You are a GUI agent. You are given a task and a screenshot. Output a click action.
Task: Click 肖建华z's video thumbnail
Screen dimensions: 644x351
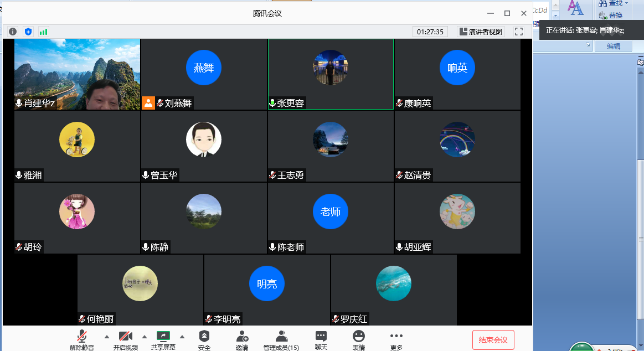pyautogui.click(x=77, y=74)
